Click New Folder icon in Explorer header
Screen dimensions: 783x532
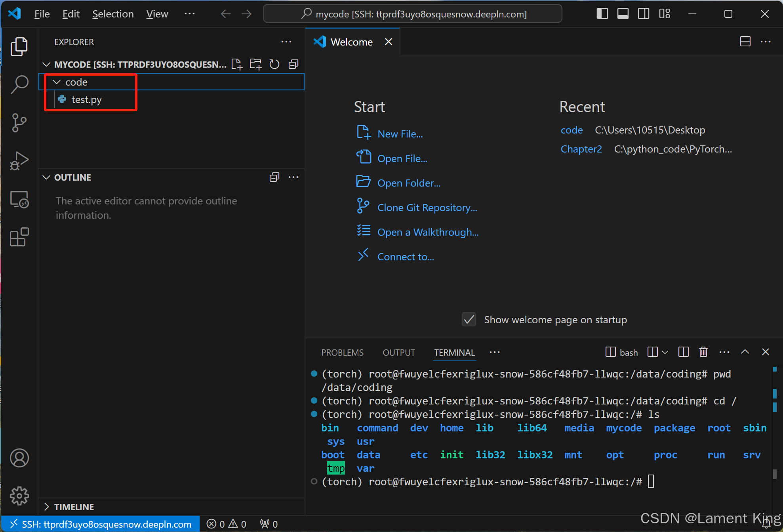[255, 64]
